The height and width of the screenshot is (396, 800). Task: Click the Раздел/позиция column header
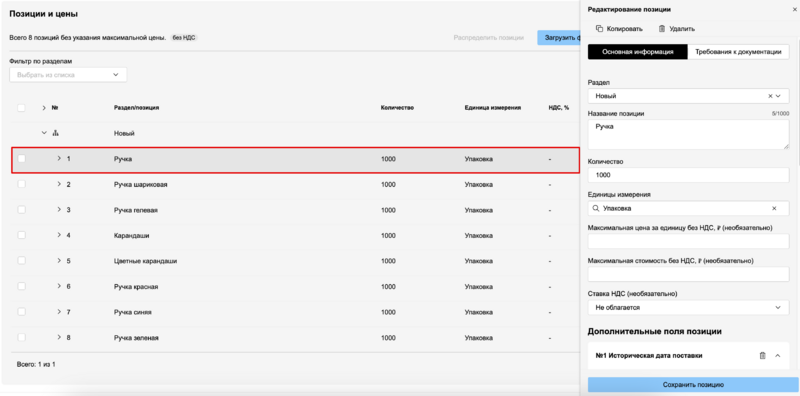[136, 108]
